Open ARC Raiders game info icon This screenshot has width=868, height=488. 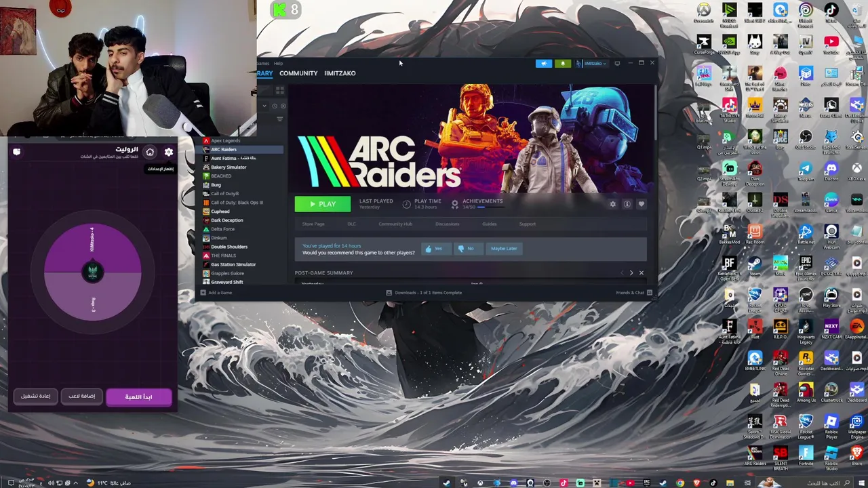tap(627, 204)
